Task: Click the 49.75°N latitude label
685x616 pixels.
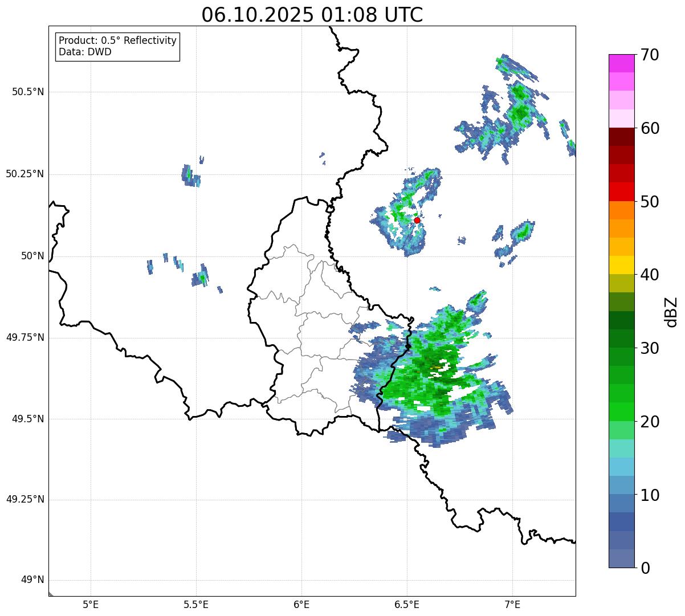Action: click(x=25, y=338)
